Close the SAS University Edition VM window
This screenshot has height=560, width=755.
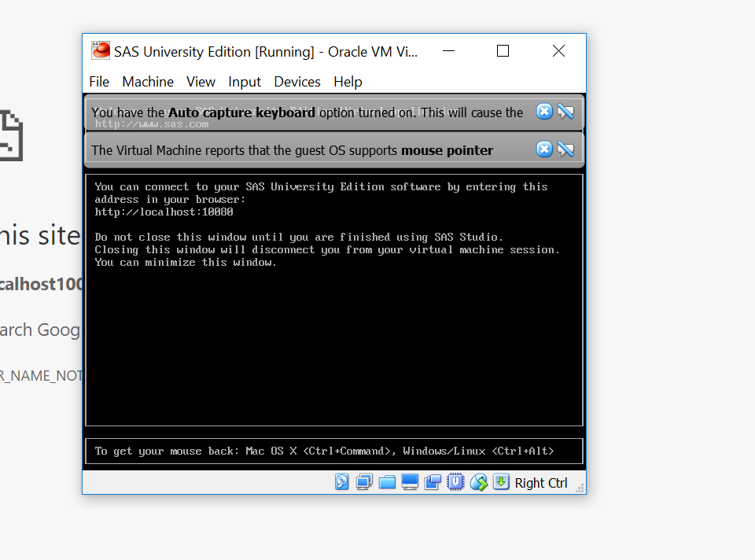click(558, 50)
